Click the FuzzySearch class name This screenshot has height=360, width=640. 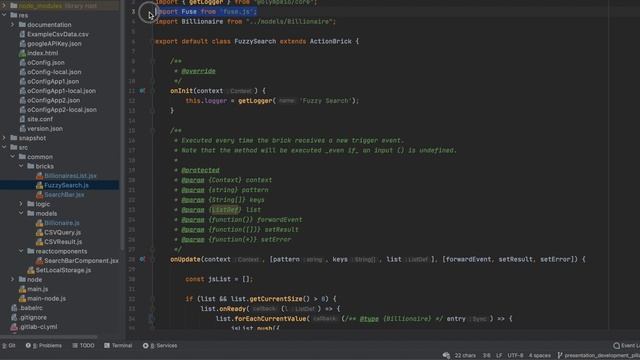(x=255, y=41)
